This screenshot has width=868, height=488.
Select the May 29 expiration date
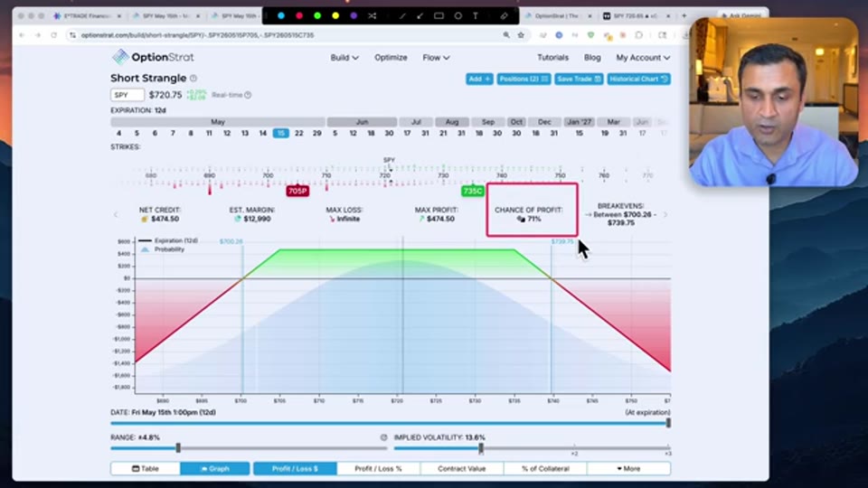(x=316, y=134)
